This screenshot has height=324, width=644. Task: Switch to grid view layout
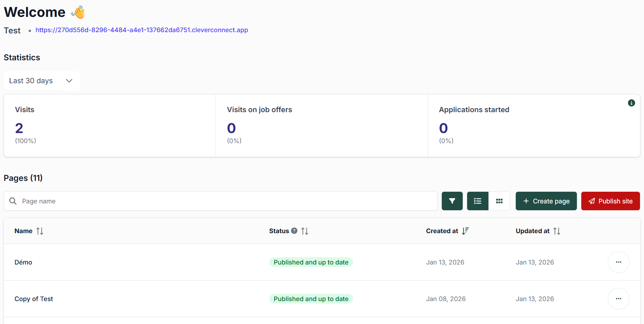pyautogui.click(x=499, y=201)
